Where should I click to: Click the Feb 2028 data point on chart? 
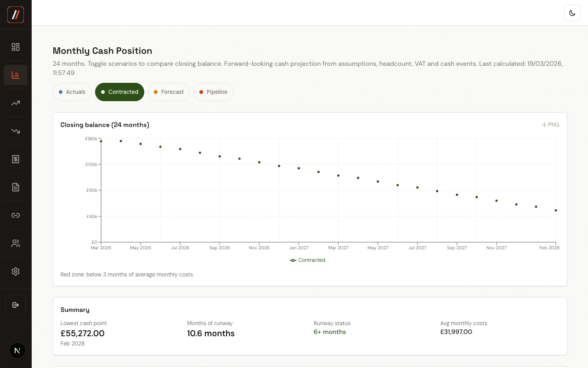pos(556,210)
